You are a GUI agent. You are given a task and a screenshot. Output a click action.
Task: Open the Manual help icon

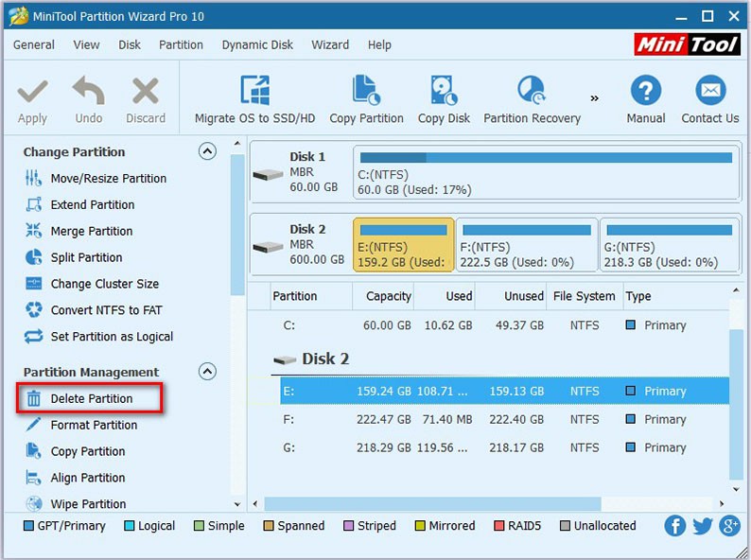click(646, 90)
